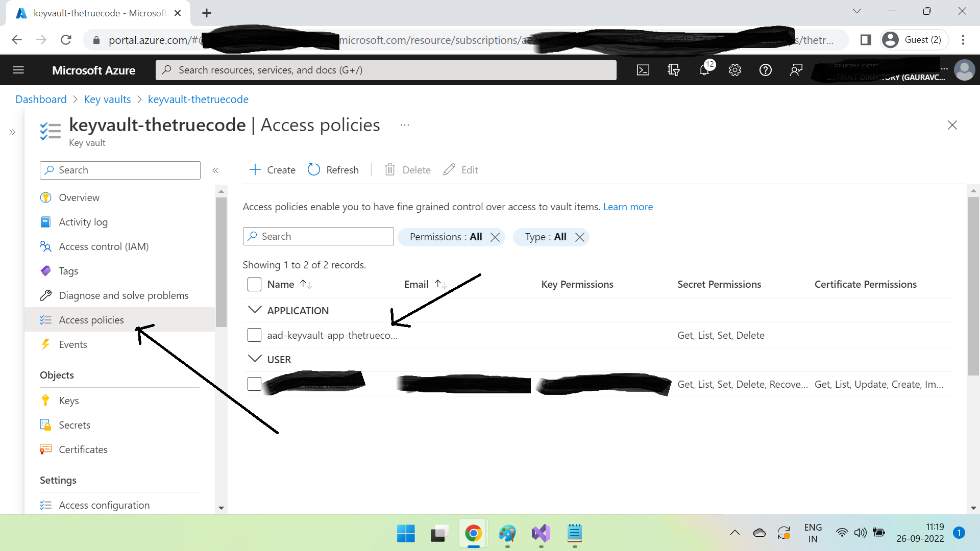Click the aad-keyvault-app-thetrueco... policy name

[x=332, y=335]
